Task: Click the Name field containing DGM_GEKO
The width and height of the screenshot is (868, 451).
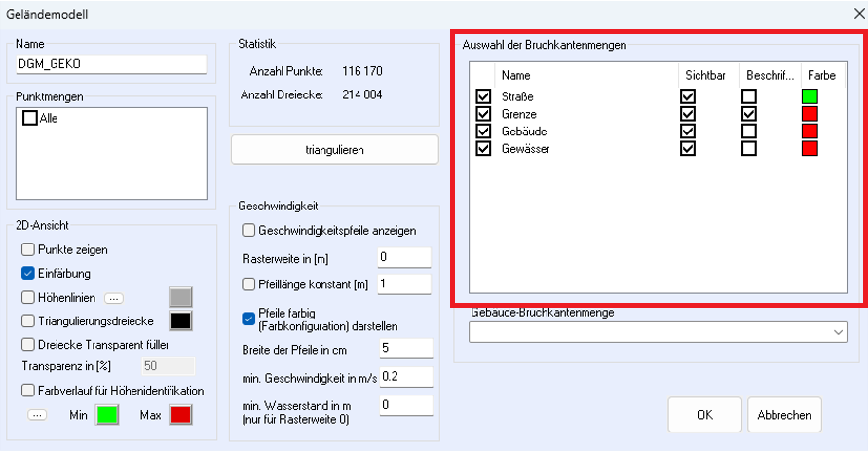Action: (x=111, y=64)
